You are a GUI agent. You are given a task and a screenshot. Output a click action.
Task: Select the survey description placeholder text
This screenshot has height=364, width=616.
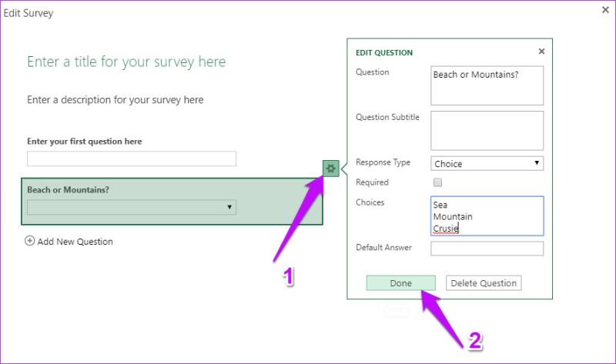pyautogui.click(x=115, y=100)
